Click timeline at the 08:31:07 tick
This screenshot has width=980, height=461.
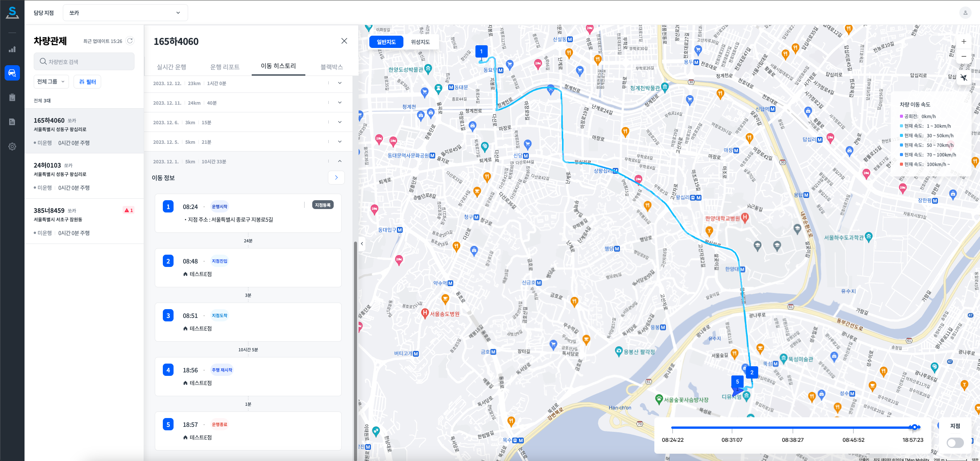(732, 428)
